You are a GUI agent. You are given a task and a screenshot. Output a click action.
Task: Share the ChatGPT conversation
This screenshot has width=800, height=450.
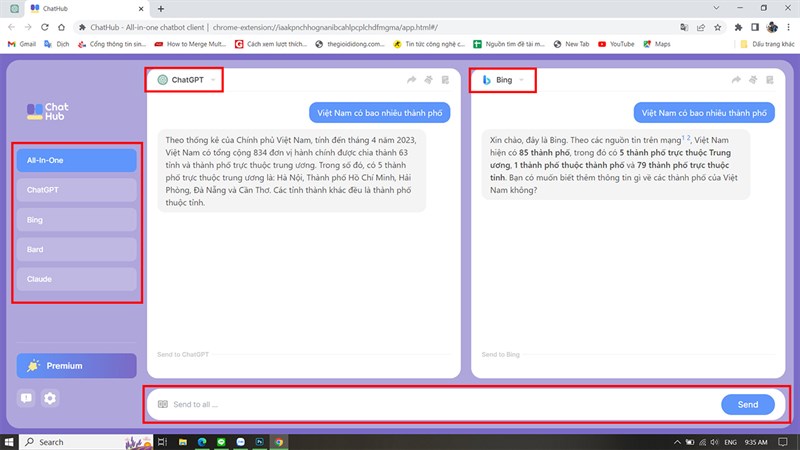click(411, 80)
